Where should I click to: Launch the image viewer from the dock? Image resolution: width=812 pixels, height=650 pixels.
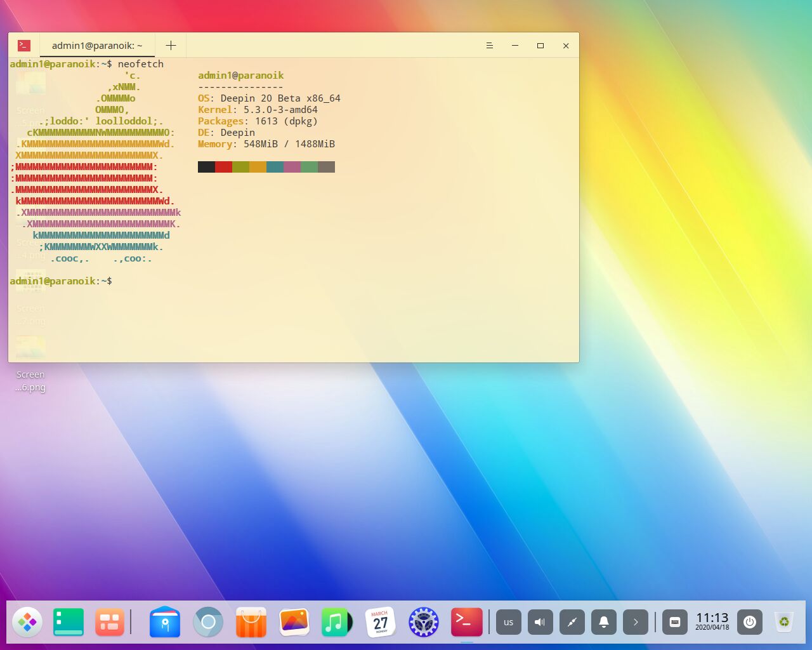click(x=294, y=622)
